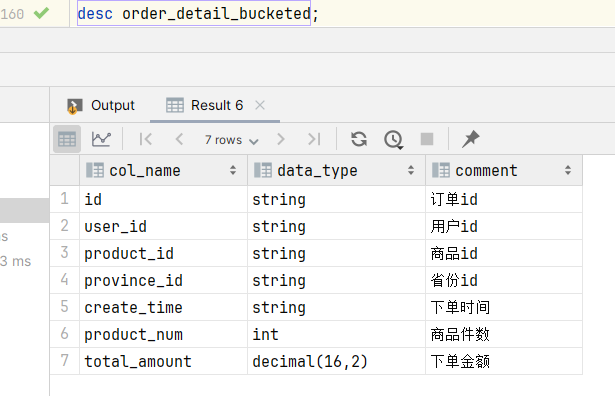The width and height of the screenshot is (615, 396).
Task: Close the Result 6 tab
Action: (260, 105)
